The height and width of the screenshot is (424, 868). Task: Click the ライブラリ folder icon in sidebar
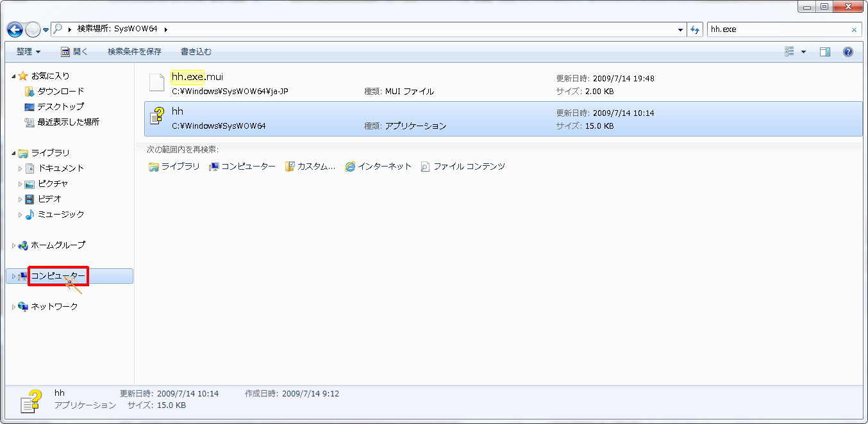pyautogui.click(x=24, y=153)
